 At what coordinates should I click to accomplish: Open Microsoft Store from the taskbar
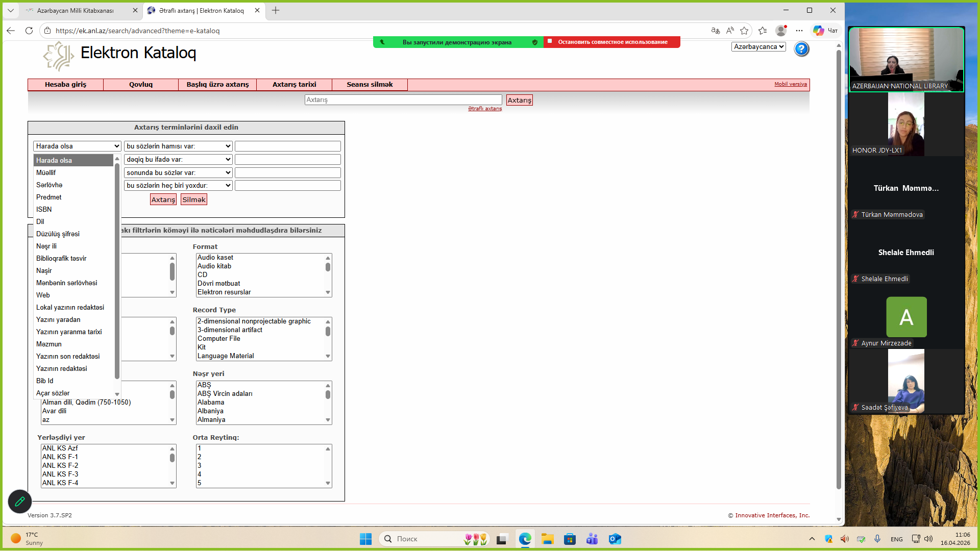tap(570, 539)
